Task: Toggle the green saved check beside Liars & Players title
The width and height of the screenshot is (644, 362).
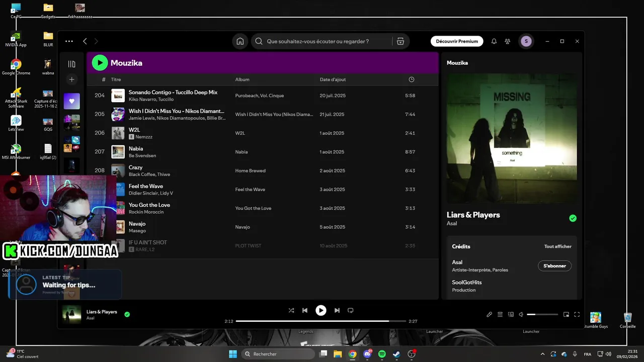Action: 573,218
